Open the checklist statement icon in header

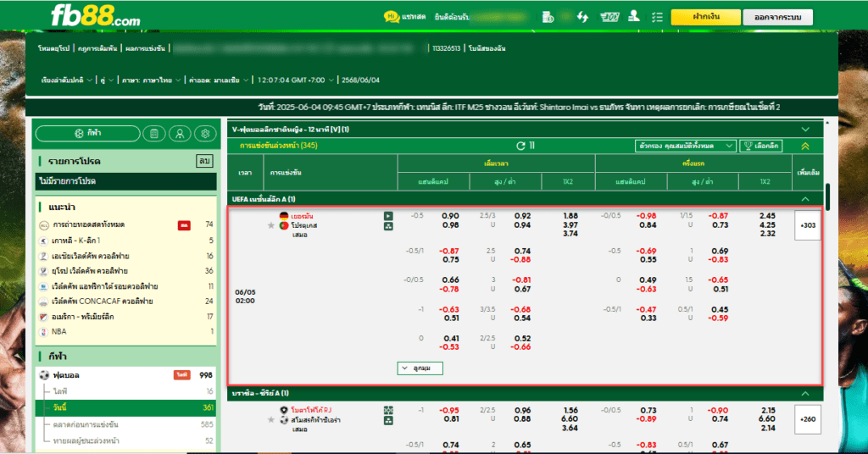coord(657,17)
